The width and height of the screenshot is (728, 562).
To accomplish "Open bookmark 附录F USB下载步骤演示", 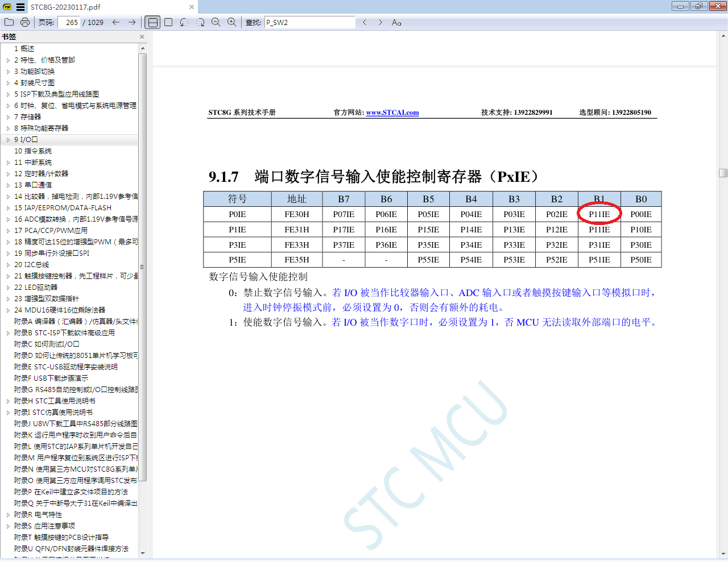I will point(51,378).
